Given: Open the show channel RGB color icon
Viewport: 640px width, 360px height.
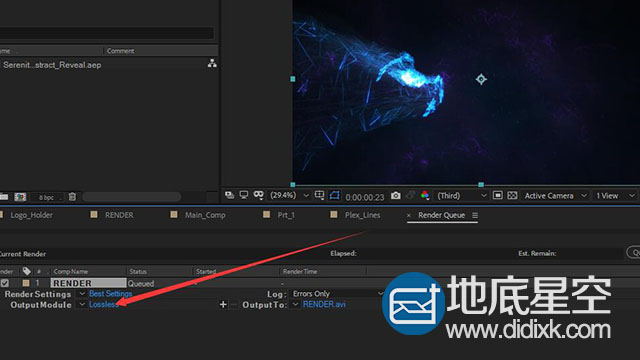Looking at the screenshot, I should click(x=425, y=196).
